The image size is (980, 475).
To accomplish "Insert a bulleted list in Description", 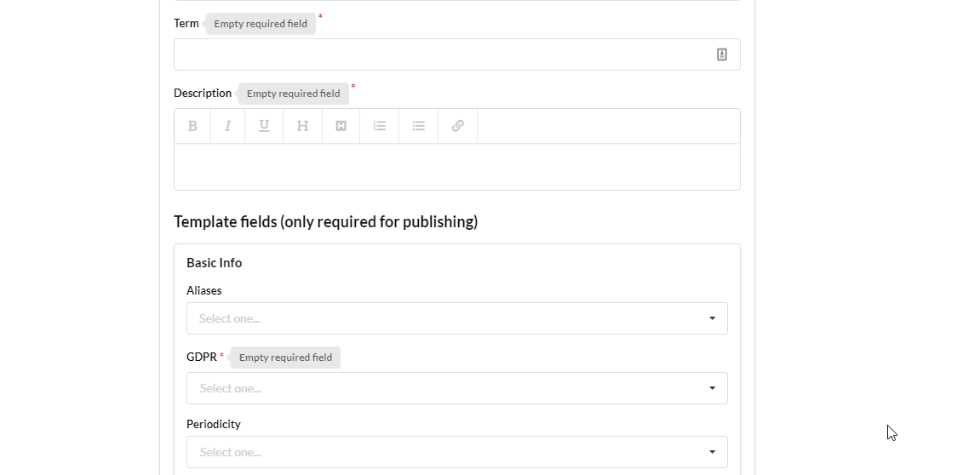I will (419, 126).
